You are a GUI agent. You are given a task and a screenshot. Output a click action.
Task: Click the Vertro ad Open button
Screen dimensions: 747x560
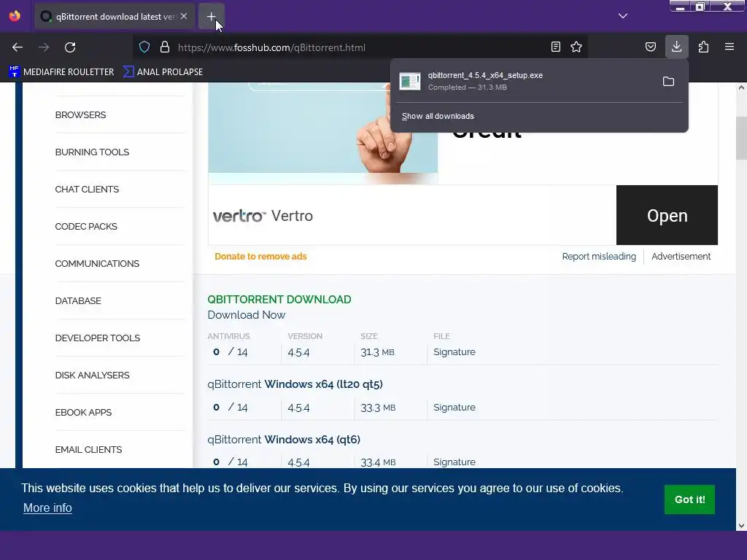pyautogui.click(x=667, y=215)
